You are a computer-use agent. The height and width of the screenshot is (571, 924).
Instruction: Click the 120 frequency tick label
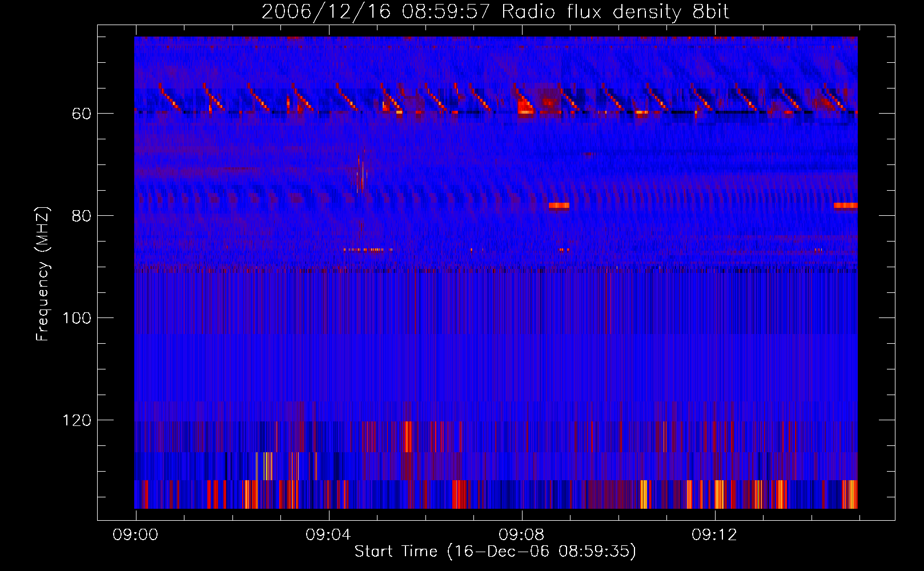pyautogui.click(x=77, y=420)
